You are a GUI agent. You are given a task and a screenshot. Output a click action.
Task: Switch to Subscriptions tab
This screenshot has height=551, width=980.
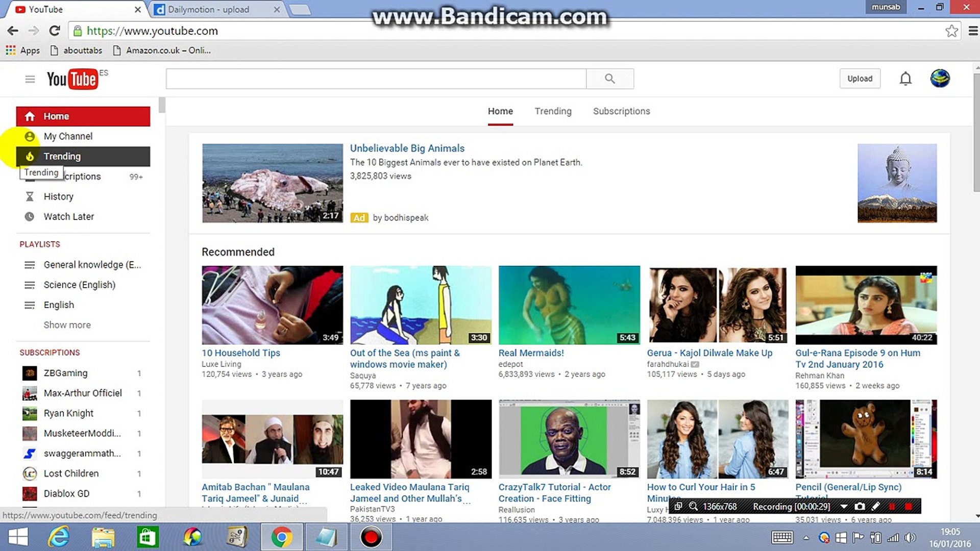[x=621, y=111]
